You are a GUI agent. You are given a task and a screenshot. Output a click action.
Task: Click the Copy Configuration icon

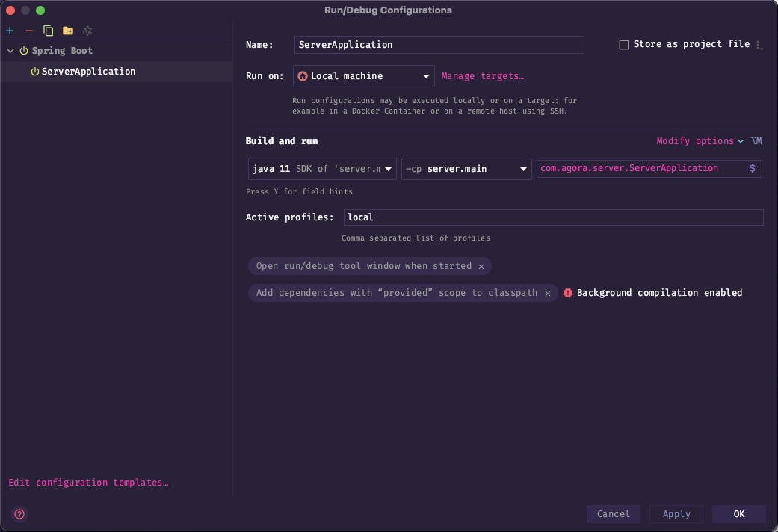point(49,31)
